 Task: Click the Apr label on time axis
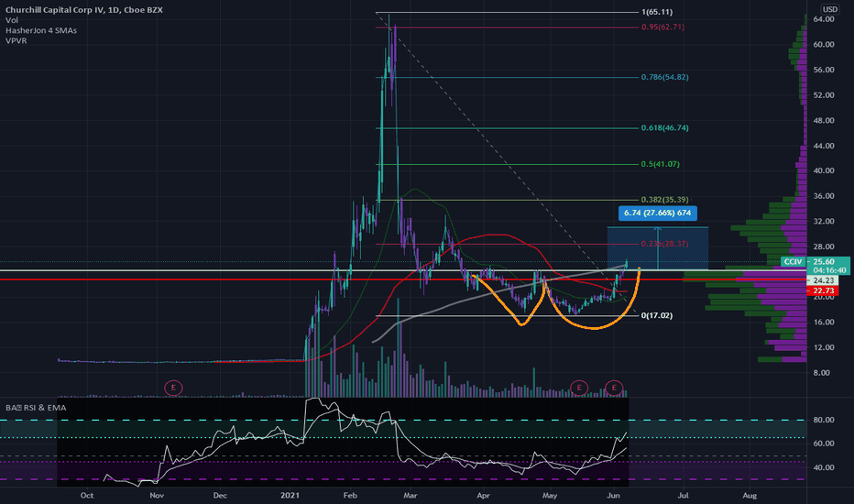point(483,495)
